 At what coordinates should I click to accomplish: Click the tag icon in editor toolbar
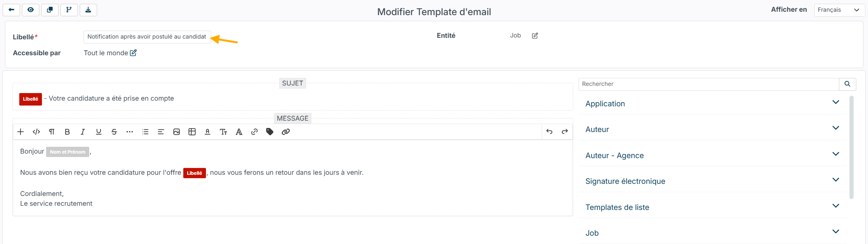point(270,132)
